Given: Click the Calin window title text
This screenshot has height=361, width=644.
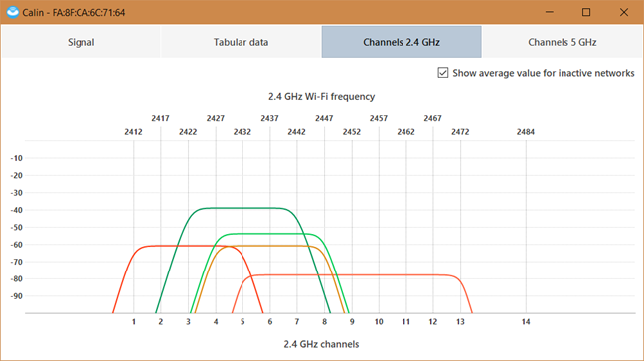Looking at the screenshot, I should [x=74, y=13].
